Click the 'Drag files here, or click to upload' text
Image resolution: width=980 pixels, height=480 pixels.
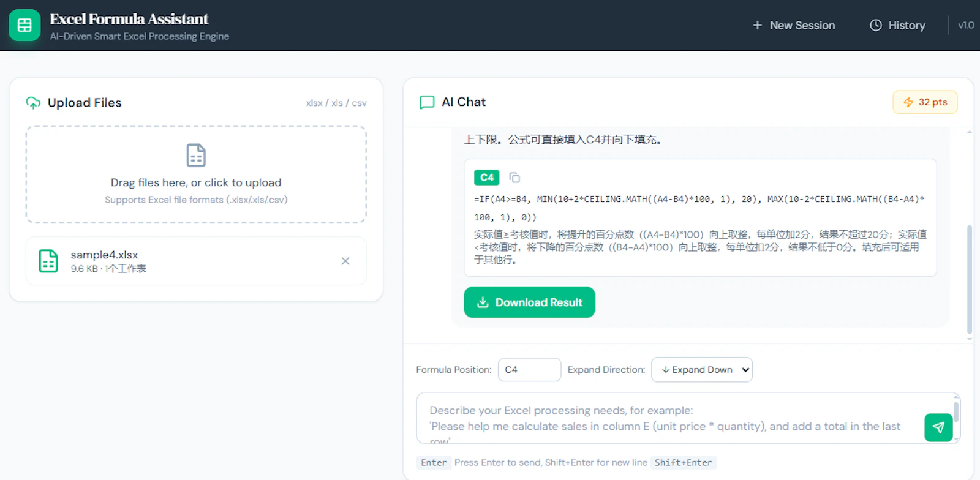[x=196, y=182]
